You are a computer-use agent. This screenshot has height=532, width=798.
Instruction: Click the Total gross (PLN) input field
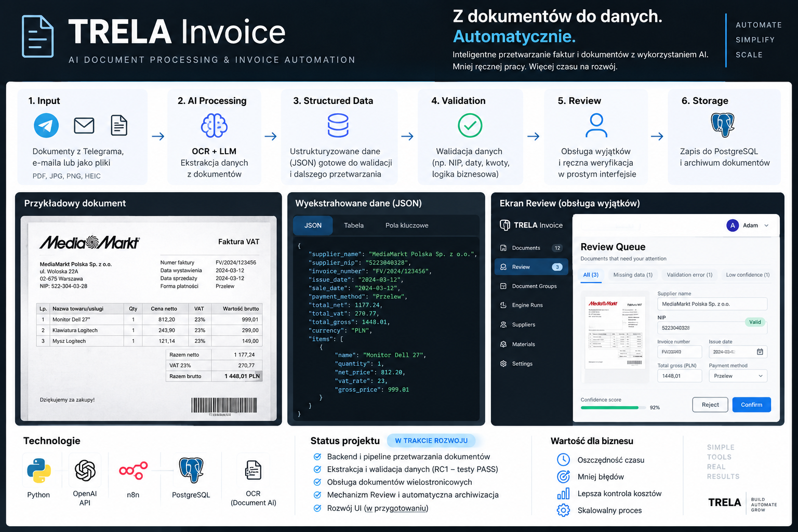680,376
